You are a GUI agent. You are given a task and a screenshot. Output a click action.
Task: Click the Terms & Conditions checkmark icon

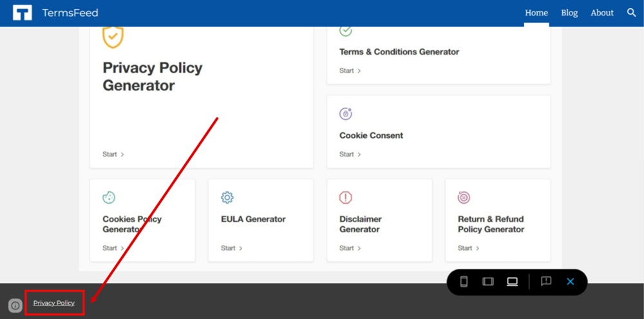tap(346, 31)
